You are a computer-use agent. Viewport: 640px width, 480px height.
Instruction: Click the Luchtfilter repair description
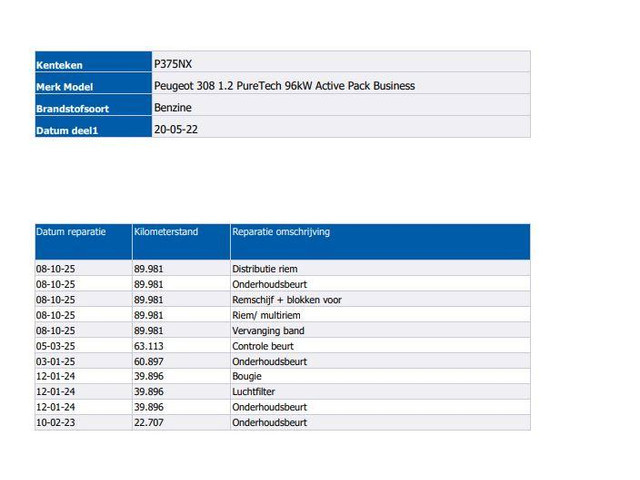pos(253,392)
